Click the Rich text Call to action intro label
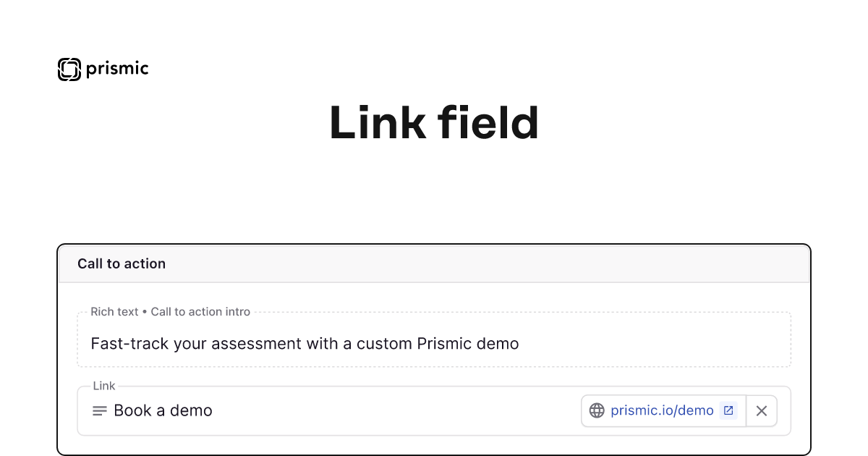The width and height of the screenshot is (868, 456). pyautogui.click(x=169, y=311)
